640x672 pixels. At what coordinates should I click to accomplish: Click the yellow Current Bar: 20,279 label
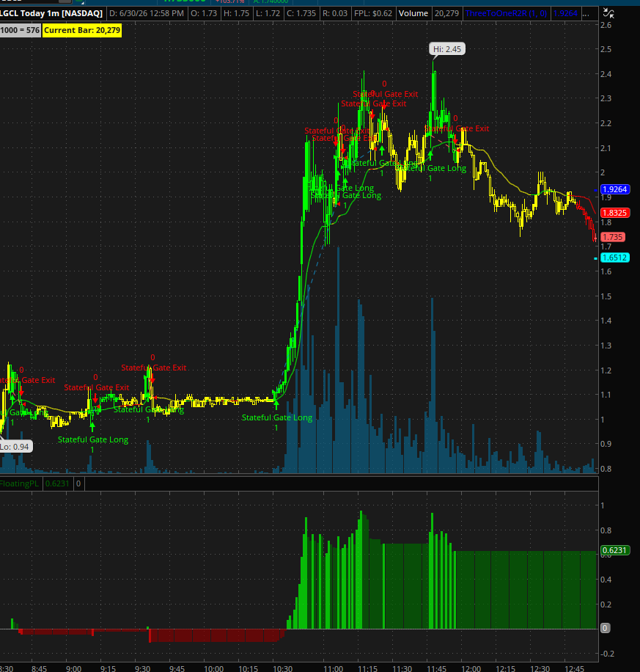tap(82, 30)
